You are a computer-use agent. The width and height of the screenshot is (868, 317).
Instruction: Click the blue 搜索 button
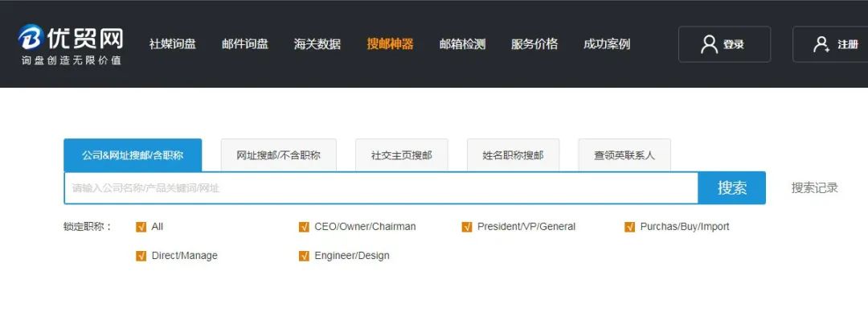(x=732, y=188)
